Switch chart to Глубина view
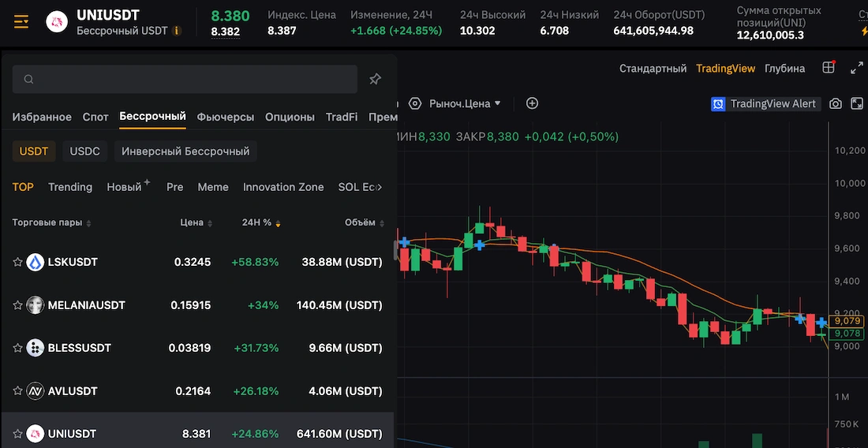This screenshot has width=868, height=448. pos(785,69)
